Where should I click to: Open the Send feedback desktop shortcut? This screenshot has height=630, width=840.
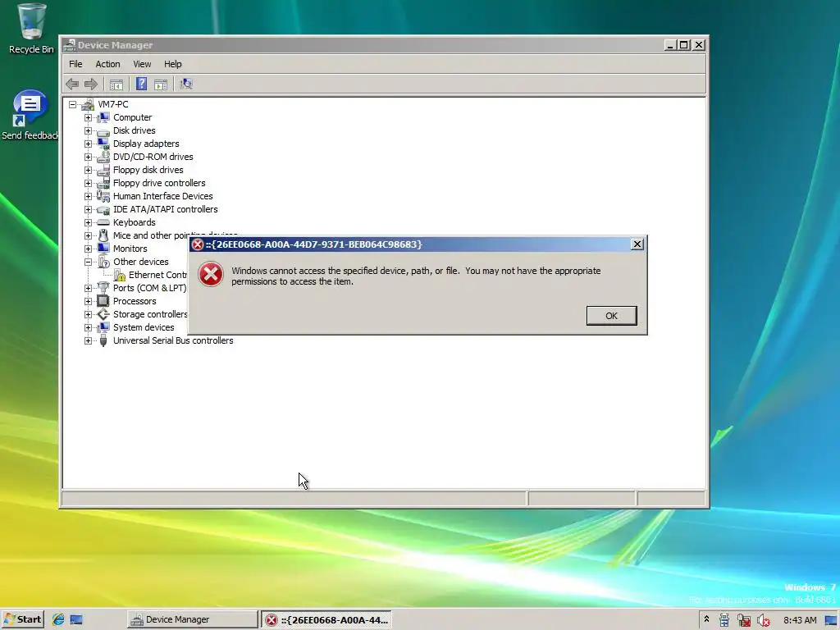click(x=30, y=108)
